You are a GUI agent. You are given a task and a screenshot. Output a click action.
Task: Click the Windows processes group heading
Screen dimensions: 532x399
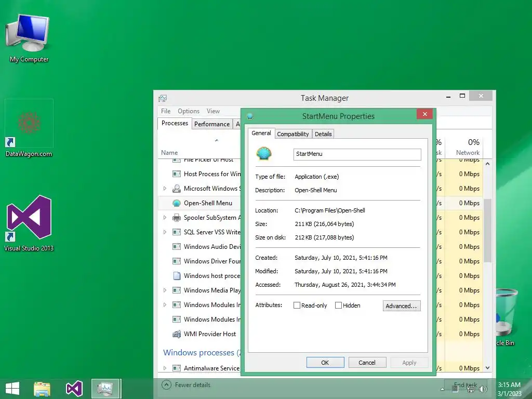tap(202, 353)
